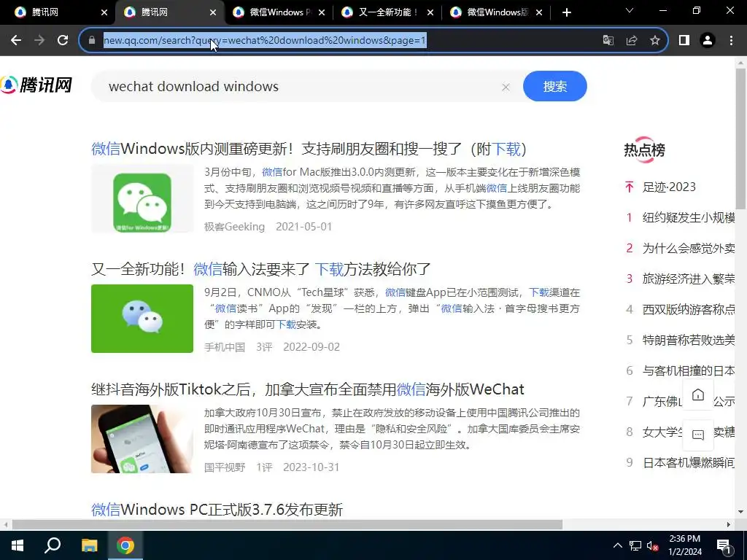Click scroll-right arrow on horizontal scrollbar
Image resolution: width=747 pixels, height=560 pixels.
[x=729, y=524]
